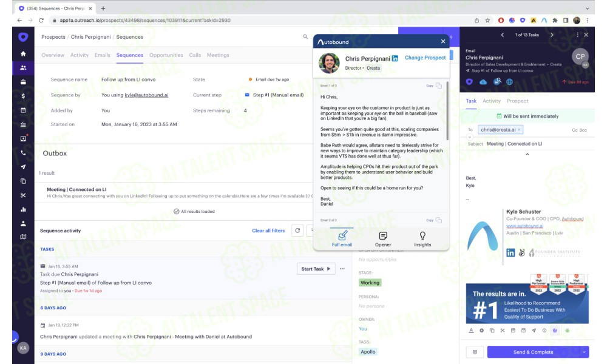
Task: Select the Opener tab in Autobound
Action: point(383,239)
